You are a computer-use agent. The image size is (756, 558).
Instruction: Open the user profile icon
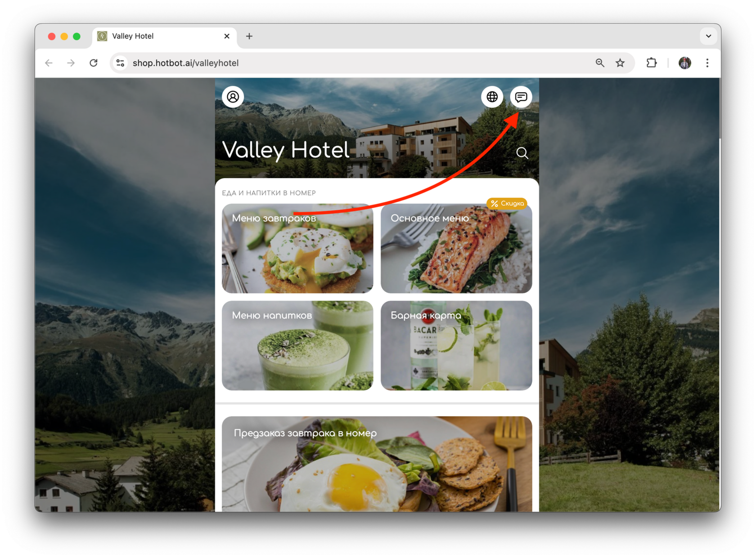[233, 97]
